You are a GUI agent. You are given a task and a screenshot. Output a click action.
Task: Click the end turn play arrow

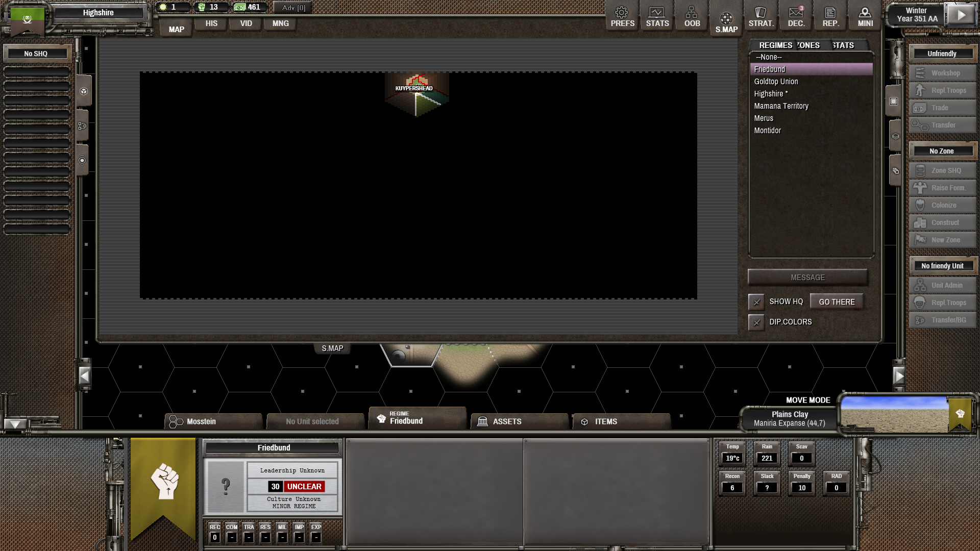pos(961,15)
